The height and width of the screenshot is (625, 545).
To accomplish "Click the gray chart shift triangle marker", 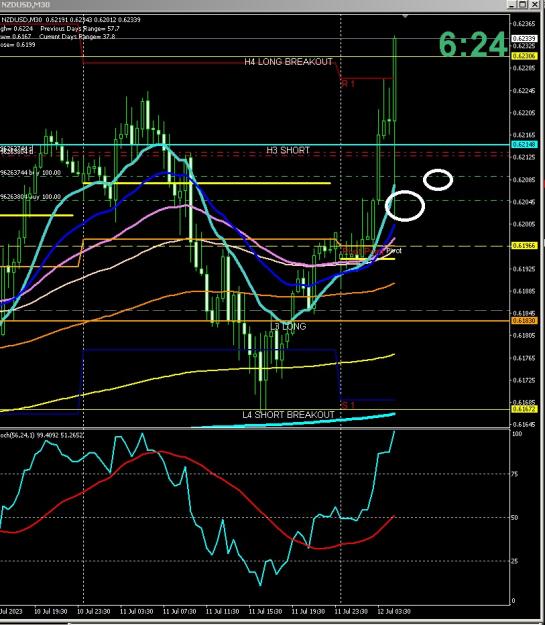I will [405, 16].
